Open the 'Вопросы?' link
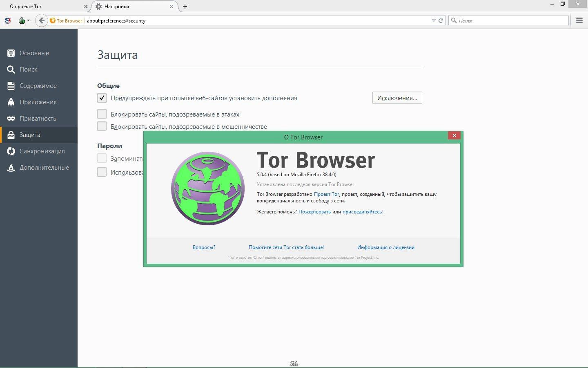Screen dimensions: 588x368 point(204,247)
